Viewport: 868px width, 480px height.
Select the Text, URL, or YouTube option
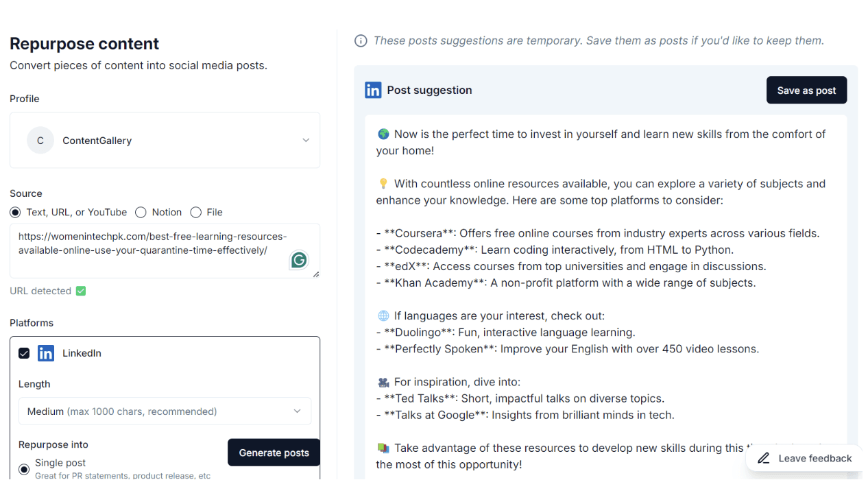[x=15, y=212]
